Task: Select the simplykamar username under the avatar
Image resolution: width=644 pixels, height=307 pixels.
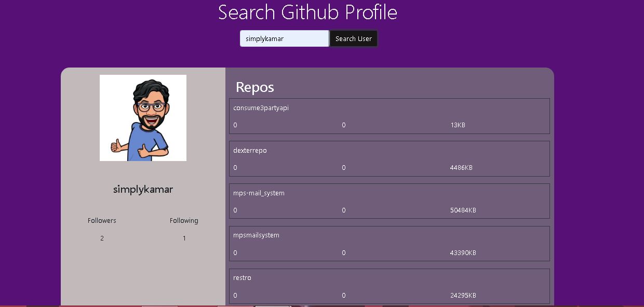Action: tap(143, 190)
